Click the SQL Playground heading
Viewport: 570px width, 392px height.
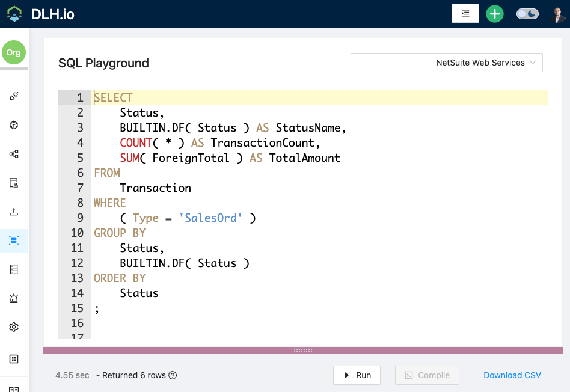103,63
